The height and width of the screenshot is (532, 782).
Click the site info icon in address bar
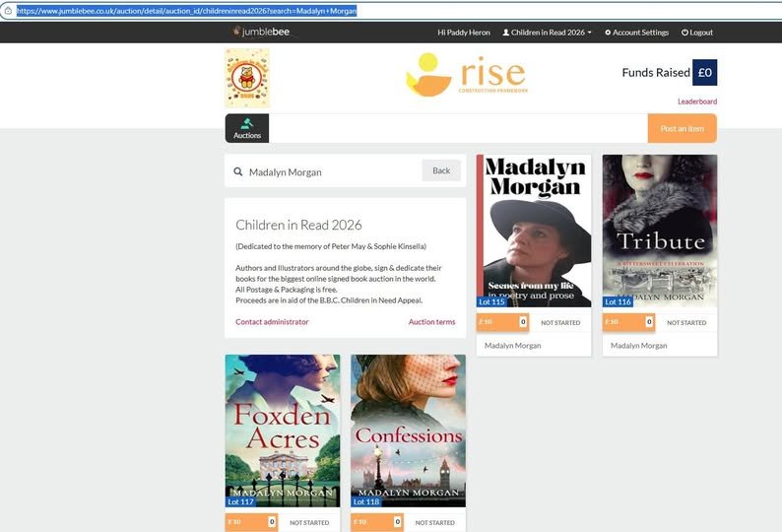(8, 11)
